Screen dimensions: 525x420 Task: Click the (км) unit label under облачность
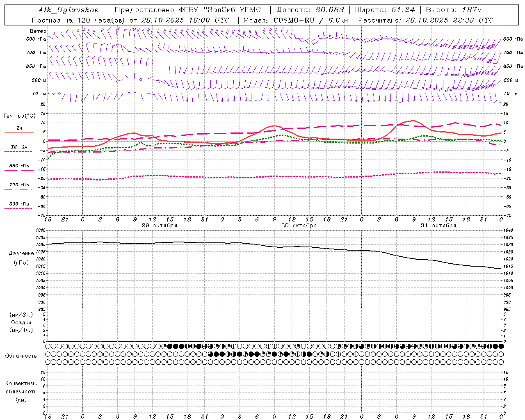(21, 399)
